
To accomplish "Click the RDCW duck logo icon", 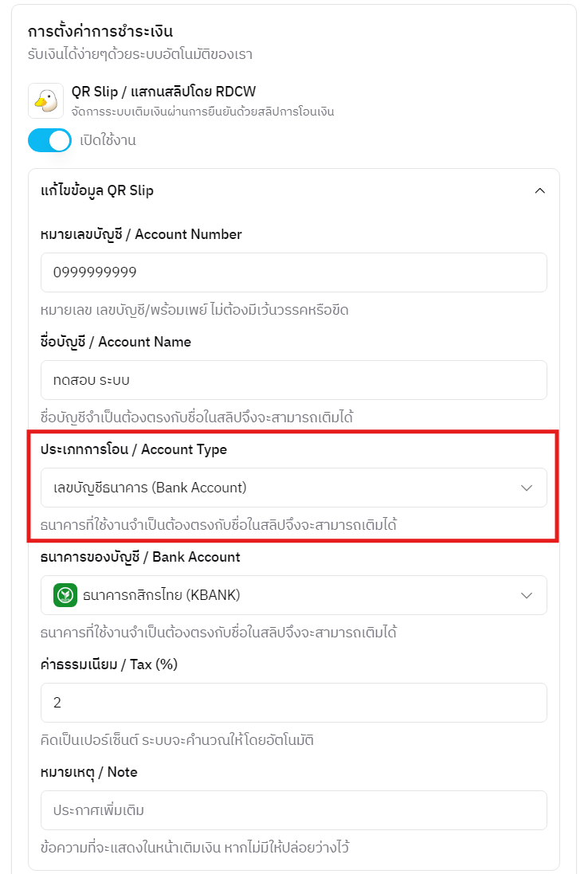I will pyautogui.click(x=45, y=100).
